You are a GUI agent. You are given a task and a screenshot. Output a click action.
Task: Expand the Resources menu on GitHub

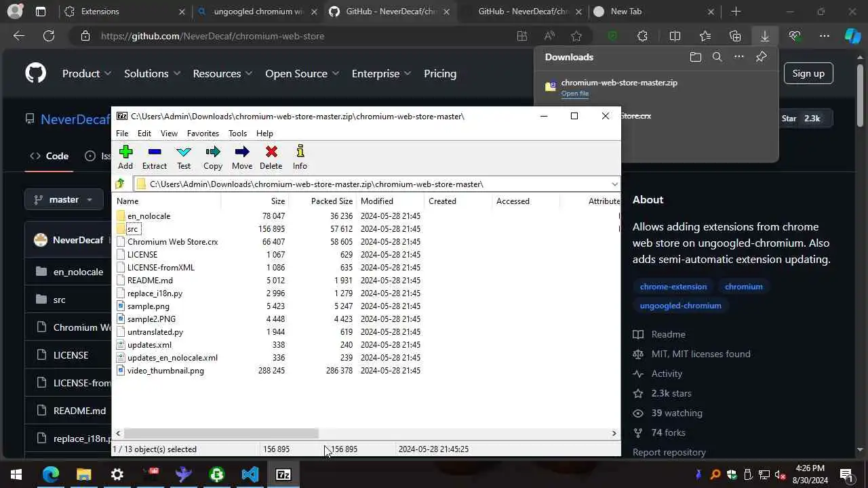(x=222, y=73)
